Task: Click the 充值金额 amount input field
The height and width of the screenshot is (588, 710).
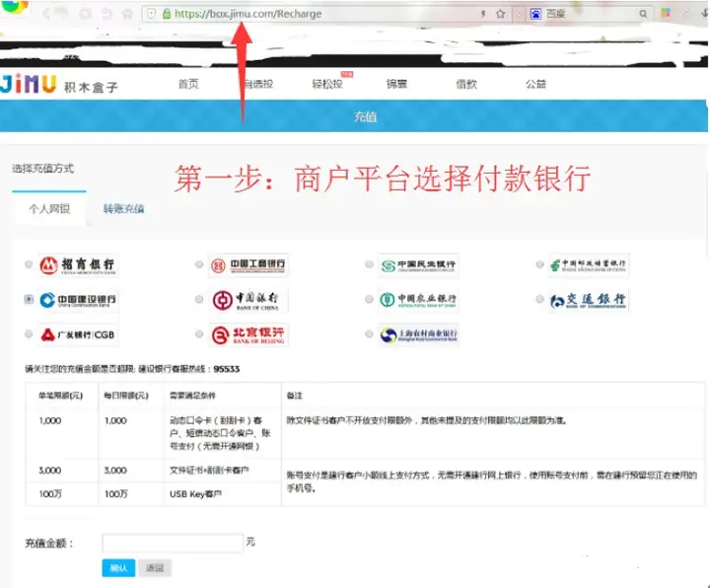Action: click(x=173, y=544)
